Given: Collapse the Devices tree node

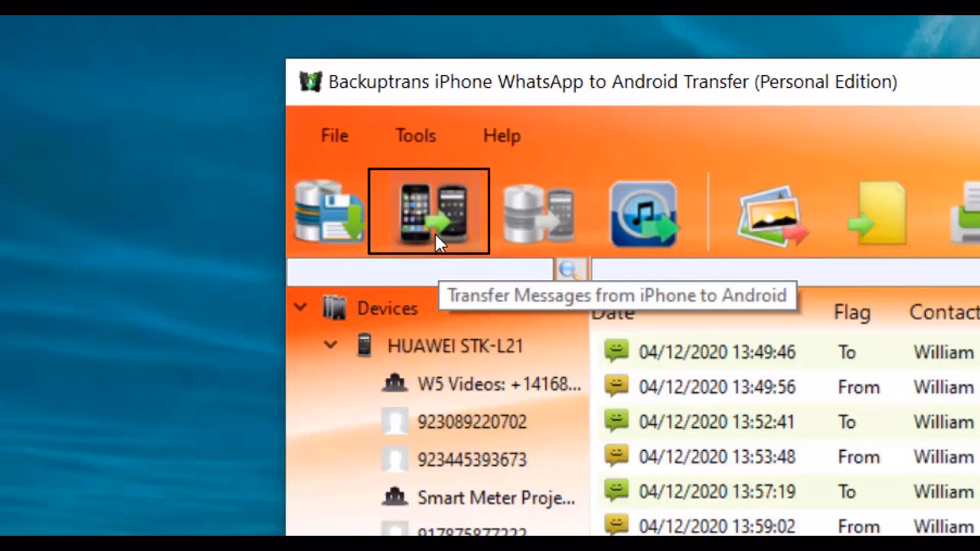Looking at the screenshot, I should pyautogui.click(x=300, y=308).
